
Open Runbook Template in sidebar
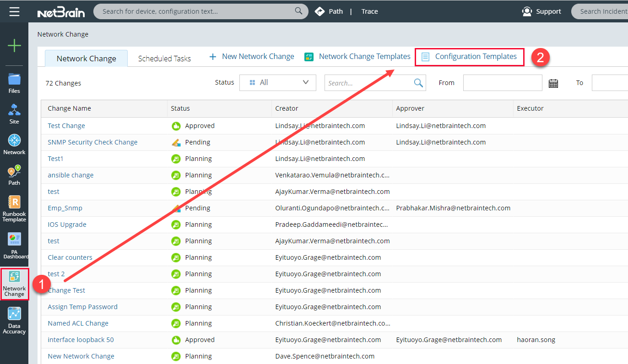pyautogui.click(x=14, y=209)
